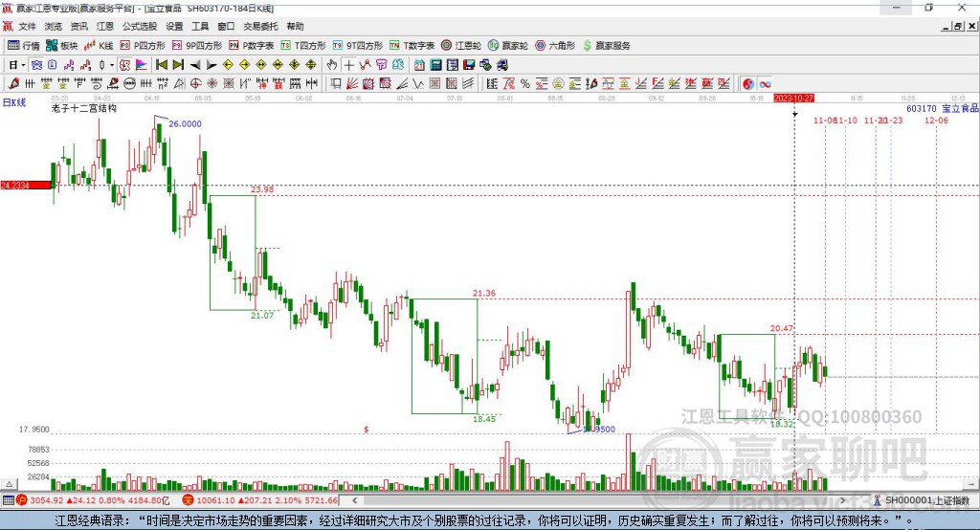The width and height of the screenshot is (980, 530).
Task: Click the calendar icon showing 21
Action: click(x=419, y=65)
